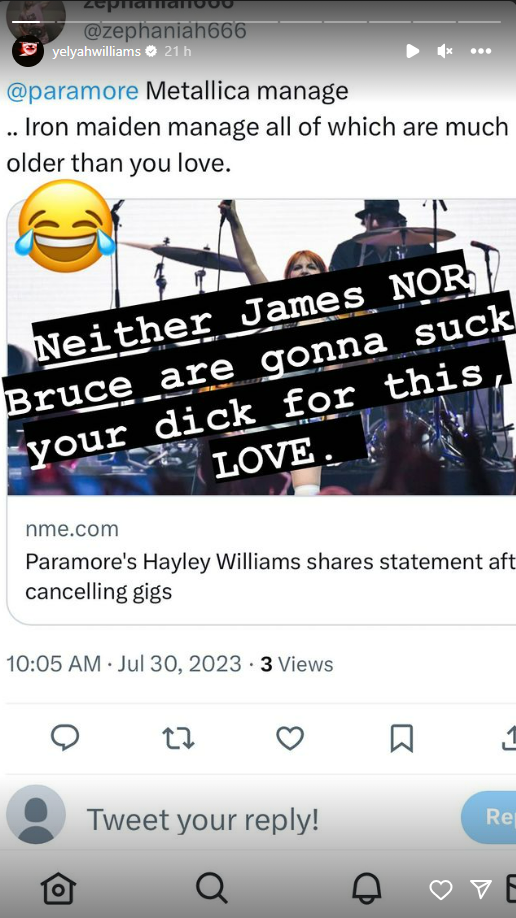Open the Twitter search magnifier icon
Image resolution: width=516 pixels, height=918 pixels.
point(211,888)
